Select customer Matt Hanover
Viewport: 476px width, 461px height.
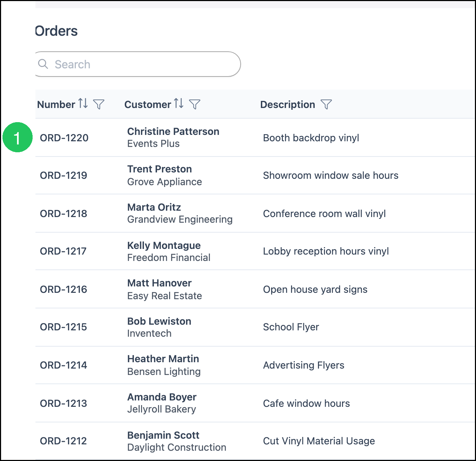(159, 283)
